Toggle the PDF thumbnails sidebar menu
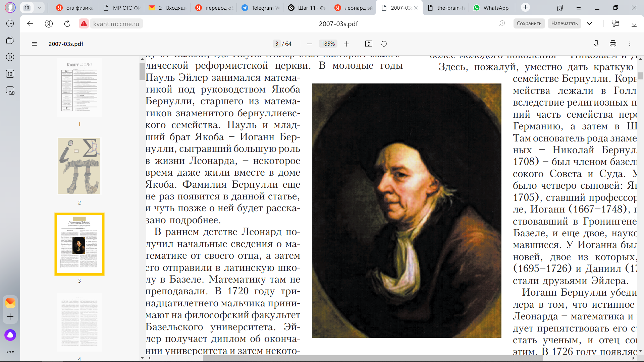644x362 pixels. (34, 44)
